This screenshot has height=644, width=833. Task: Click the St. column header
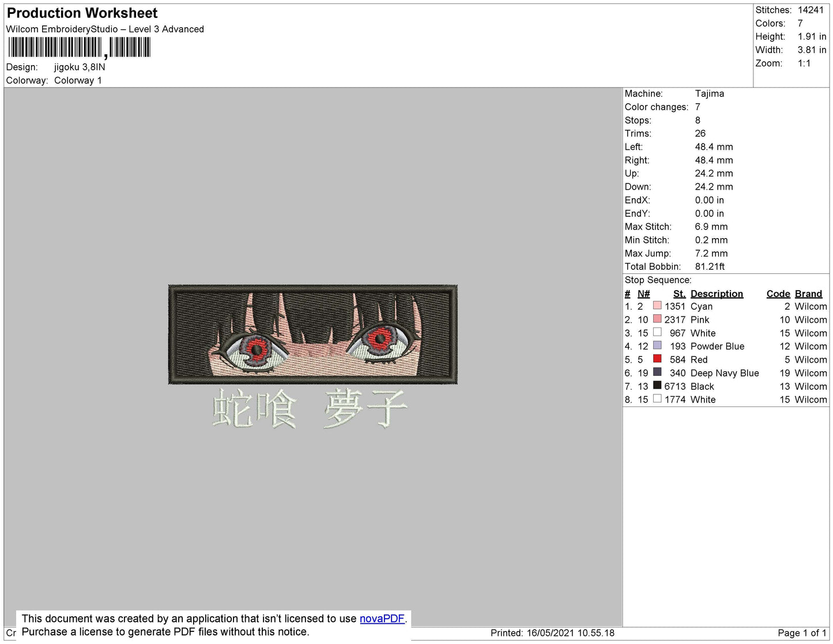tap(679, 293)
